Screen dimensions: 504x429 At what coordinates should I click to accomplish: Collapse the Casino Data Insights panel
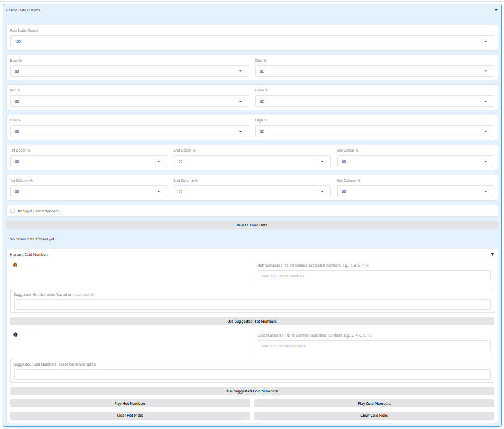(x=496, y=10)
